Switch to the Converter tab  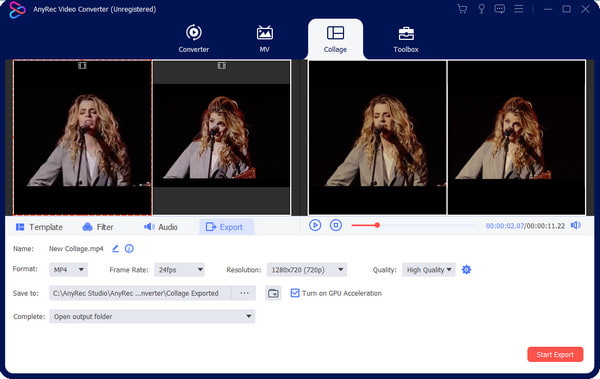194,38
